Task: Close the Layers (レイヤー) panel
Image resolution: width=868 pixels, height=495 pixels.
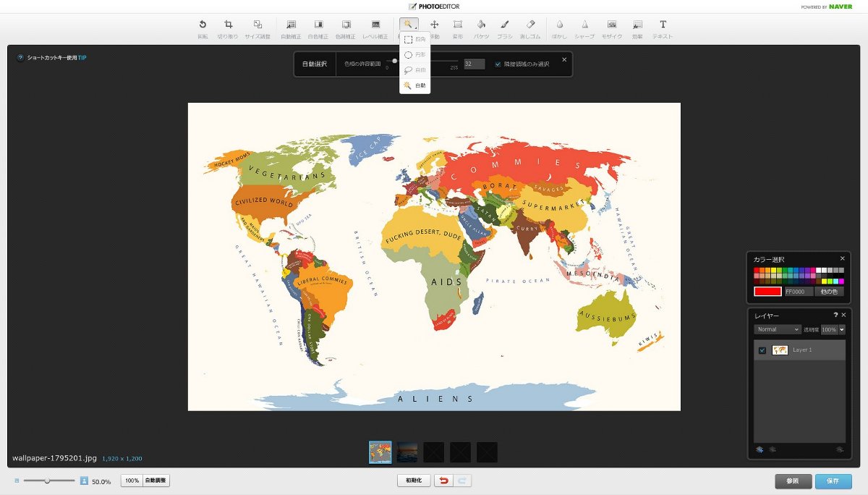Action: pyautogui.click(x=843, y=315)
